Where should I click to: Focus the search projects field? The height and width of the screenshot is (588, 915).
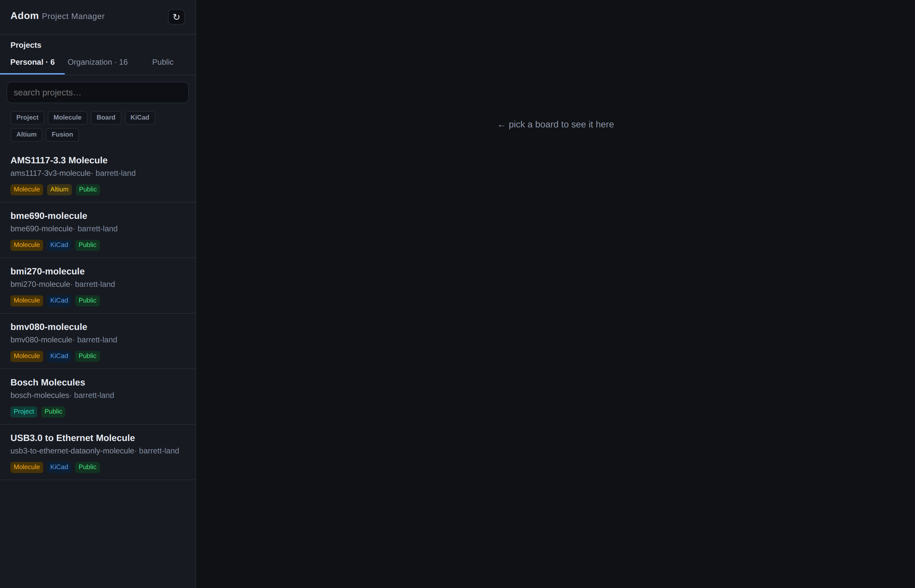98,92
